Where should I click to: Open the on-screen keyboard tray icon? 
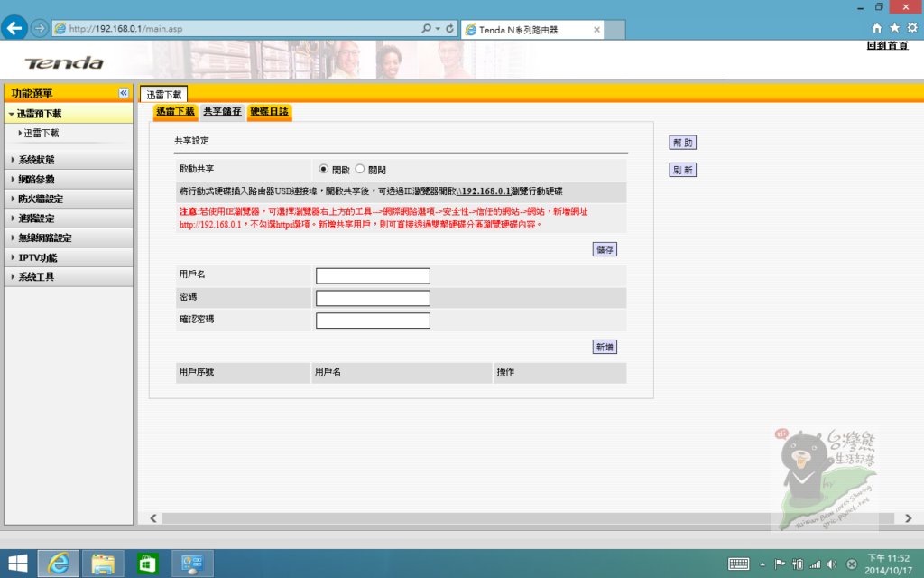(x=738, y=564)
